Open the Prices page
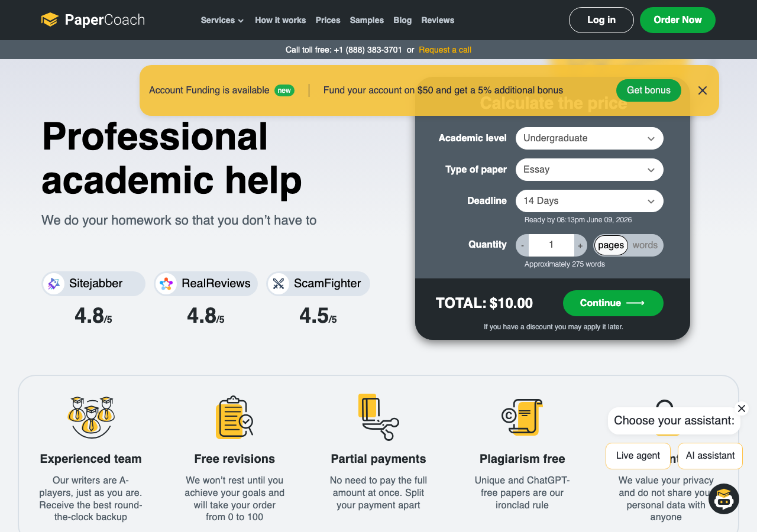 (328, 20)
